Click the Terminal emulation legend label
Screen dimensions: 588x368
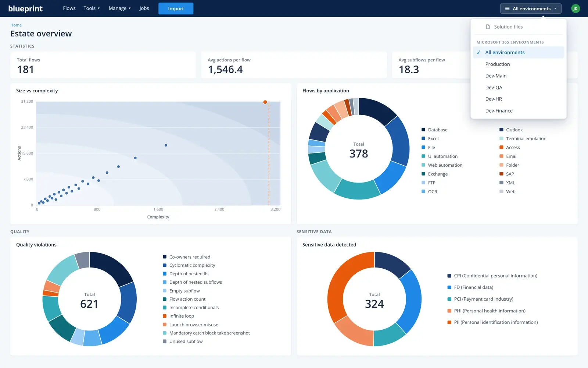tap(526, 139)
